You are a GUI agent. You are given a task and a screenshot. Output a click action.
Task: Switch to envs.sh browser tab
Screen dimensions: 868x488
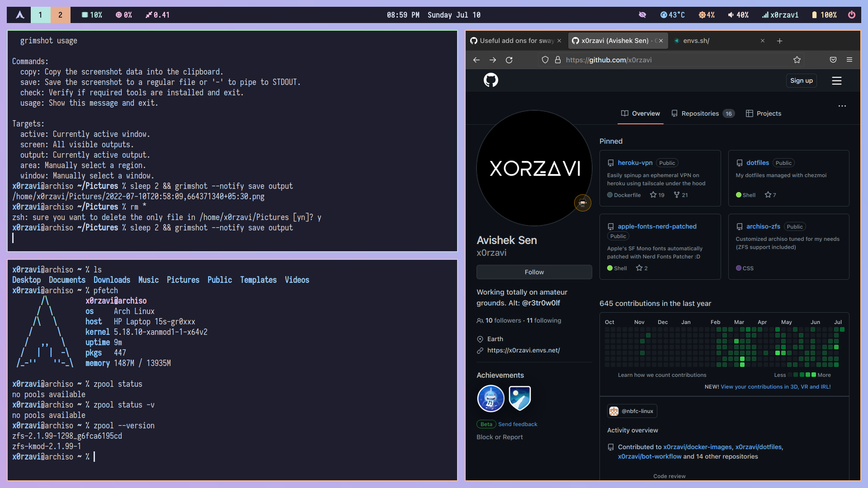[x=696, y=41]
